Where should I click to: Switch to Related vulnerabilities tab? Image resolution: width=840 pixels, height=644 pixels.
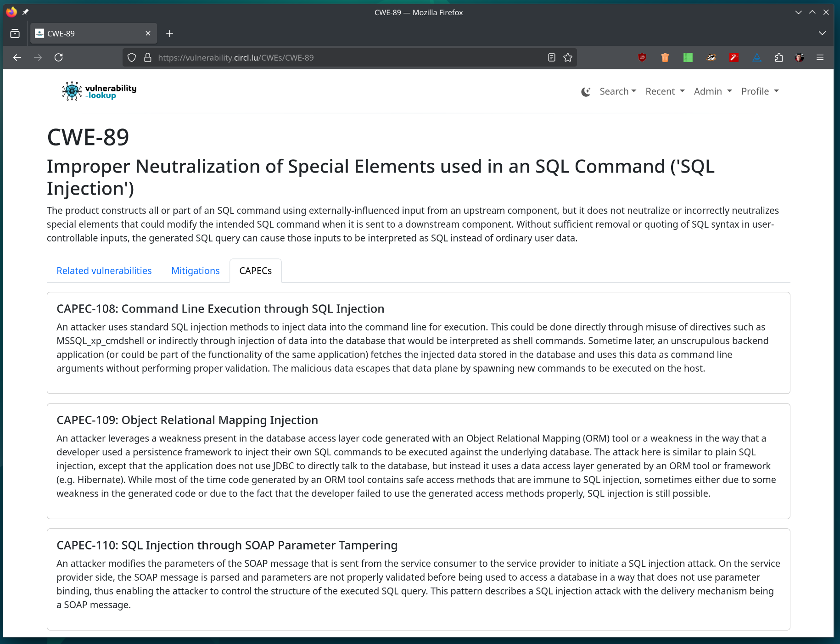pos(104,271)
